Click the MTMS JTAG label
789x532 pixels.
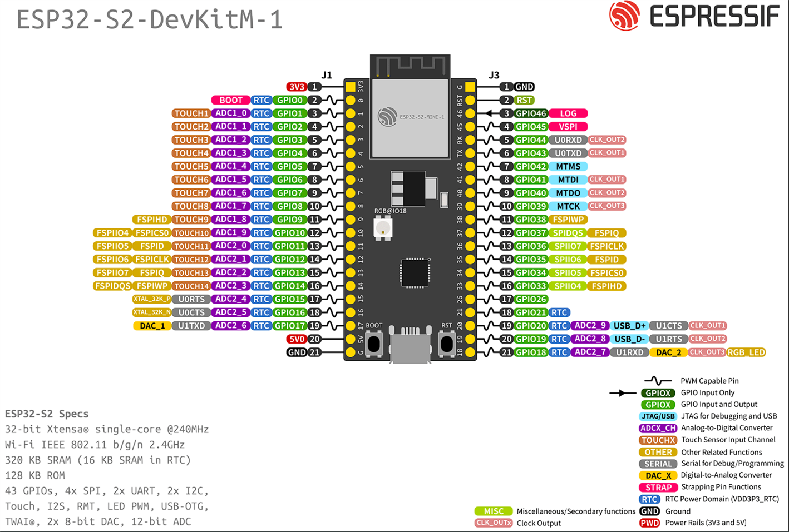pos(568,166)
